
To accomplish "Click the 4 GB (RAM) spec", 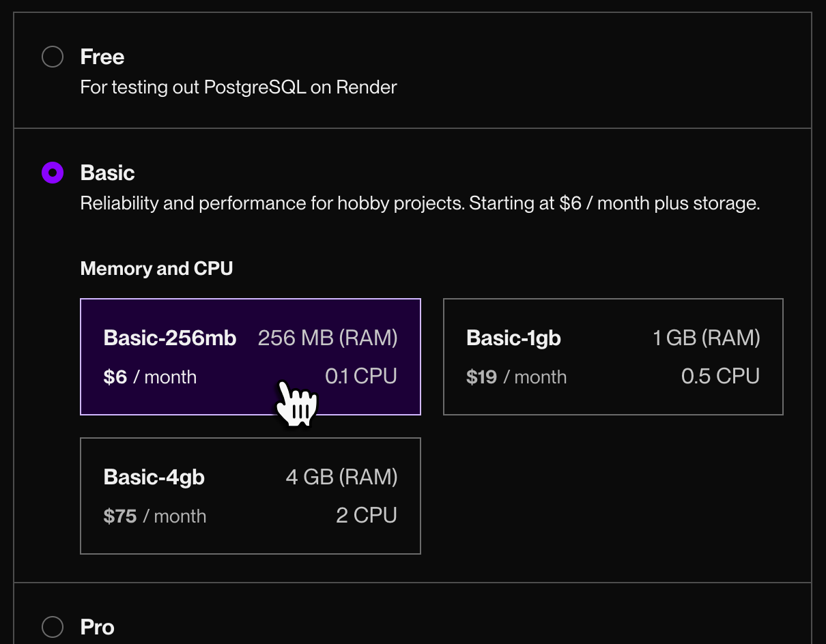I will (341, 477).
